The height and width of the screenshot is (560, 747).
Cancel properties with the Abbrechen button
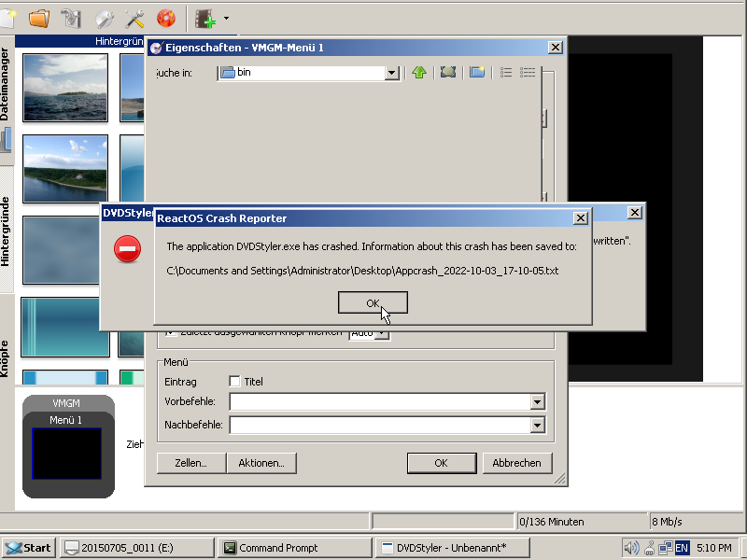517,463
